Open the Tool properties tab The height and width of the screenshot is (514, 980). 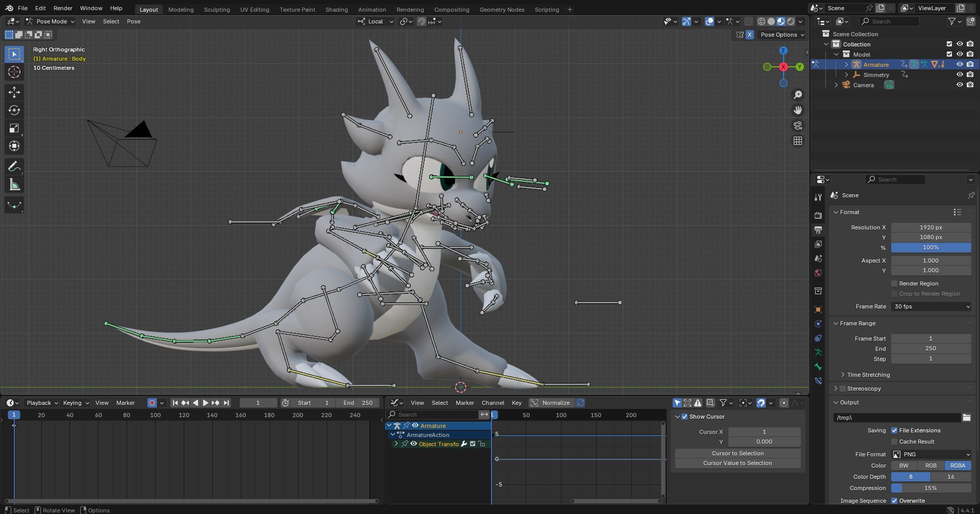pos(818,197)
